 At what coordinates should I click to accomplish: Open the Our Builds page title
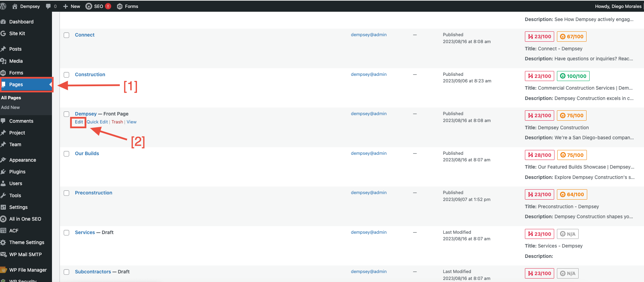click(87, 153)
